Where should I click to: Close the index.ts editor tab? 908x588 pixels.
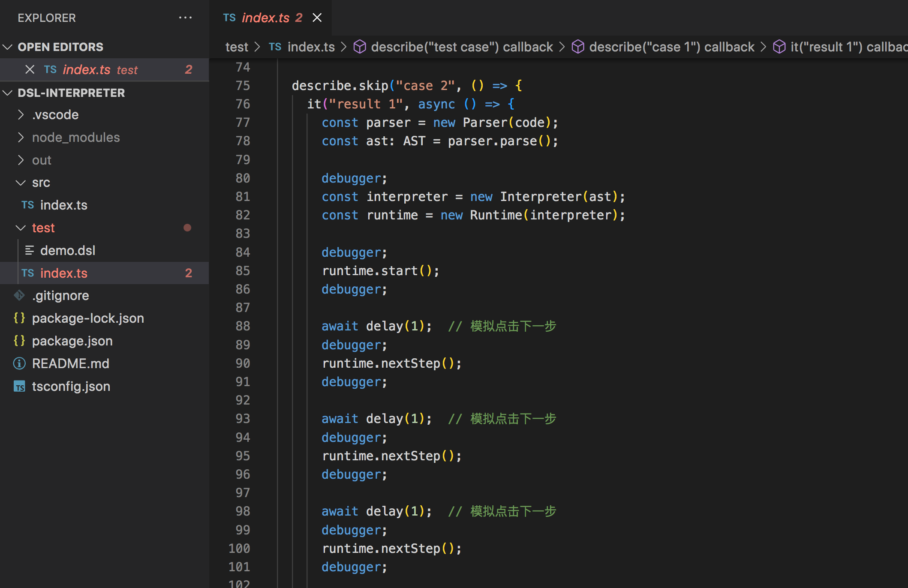click(x=317, y=18)
